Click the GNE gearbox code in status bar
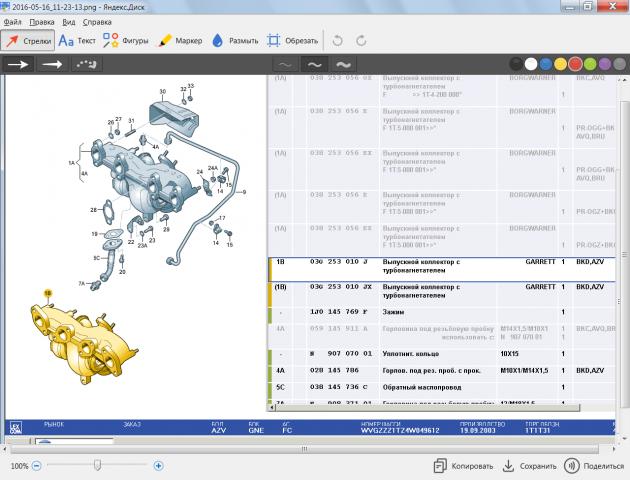 click(256, 431)
